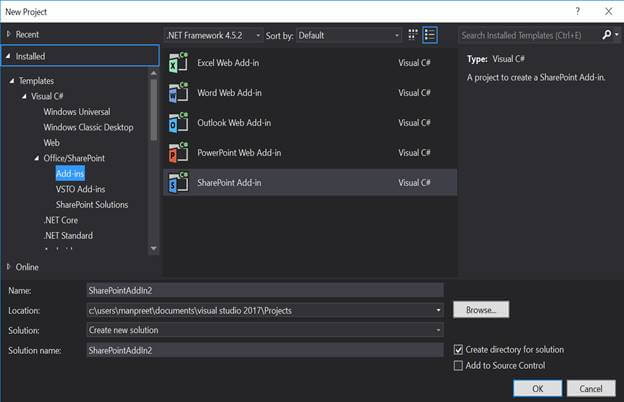This screenshot has width=624, height=402.
Task: Open the .NET Framework 4.5.2 dropdown
Action: coord(214,35)
